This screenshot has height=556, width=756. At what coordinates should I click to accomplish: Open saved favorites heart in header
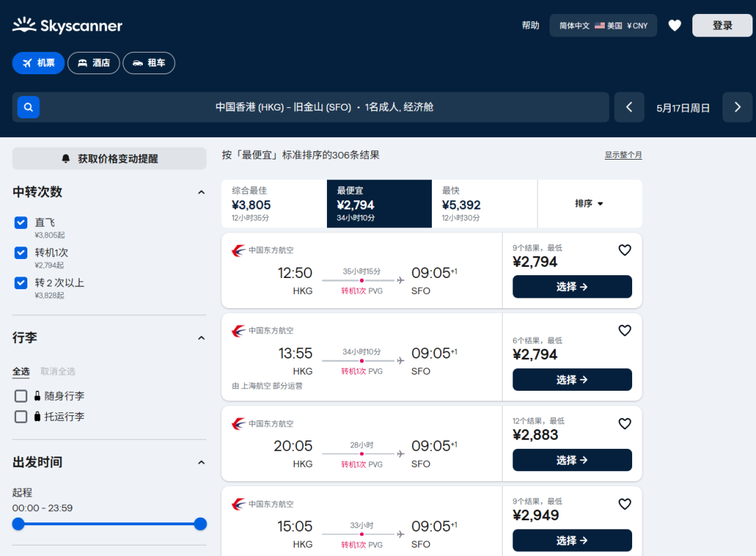(674, 26)
